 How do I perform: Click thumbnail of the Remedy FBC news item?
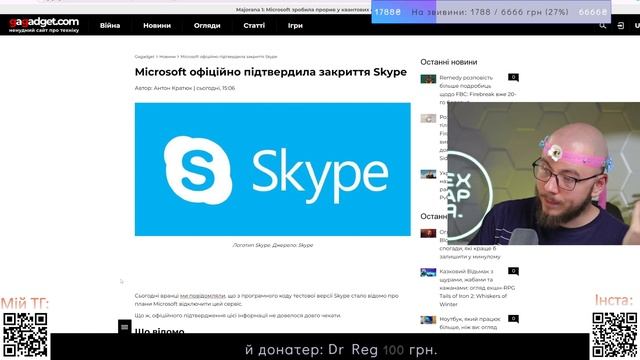pyautogui.click(x=428, y=78)
